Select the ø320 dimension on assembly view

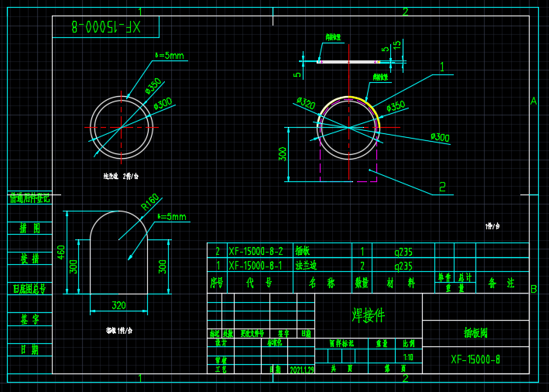[x=306, y=103]
